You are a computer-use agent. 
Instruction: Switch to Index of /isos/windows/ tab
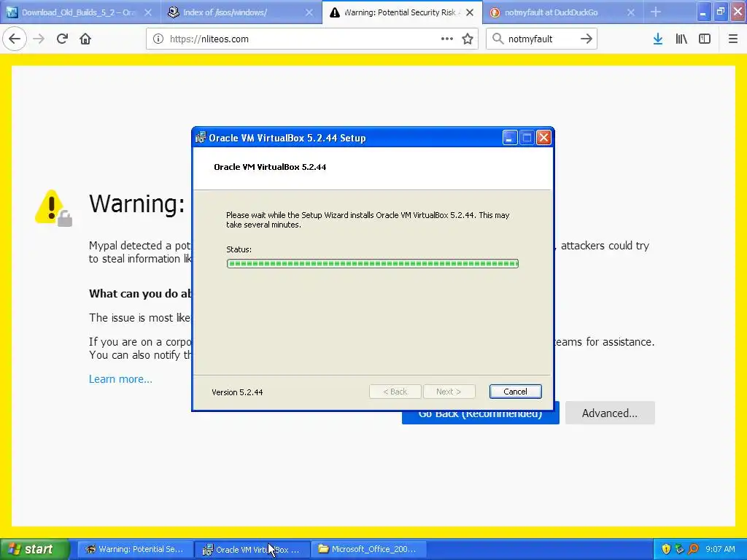click(x=225, y=12)
